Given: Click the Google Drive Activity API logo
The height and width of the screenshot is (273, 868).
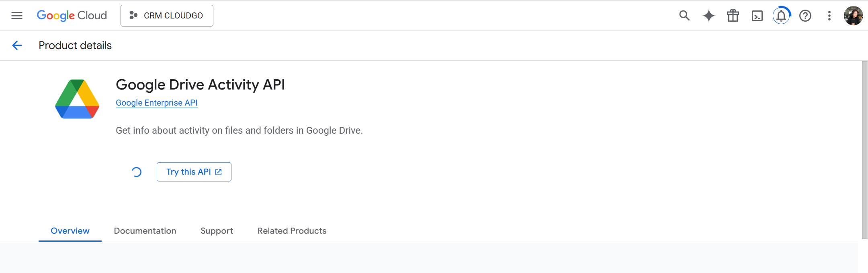Looking at the screenshot, I should [x=77, y=99].
